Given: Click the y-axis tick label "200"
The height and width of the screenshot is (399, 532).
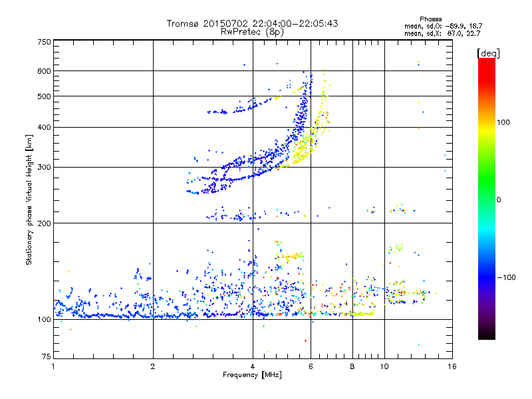Looking at the screenshot, I should click(44, 223).
